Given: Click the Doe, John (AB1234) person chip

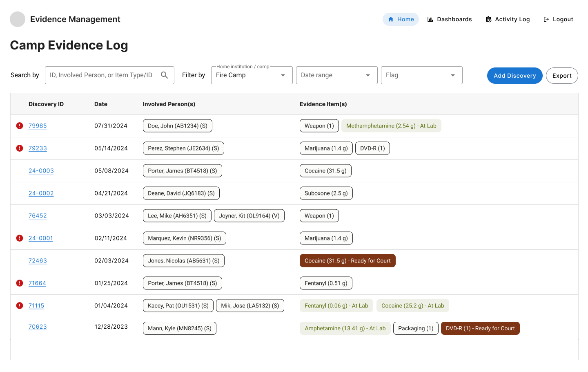Looking at the screenshot, I should (x=178, y=126).
